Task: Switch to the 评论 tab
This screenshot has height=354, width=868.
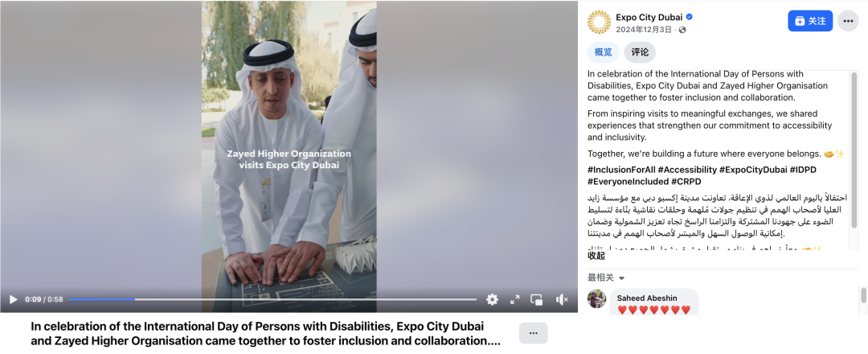Action: pyautogui.click(x=640, y=52)
